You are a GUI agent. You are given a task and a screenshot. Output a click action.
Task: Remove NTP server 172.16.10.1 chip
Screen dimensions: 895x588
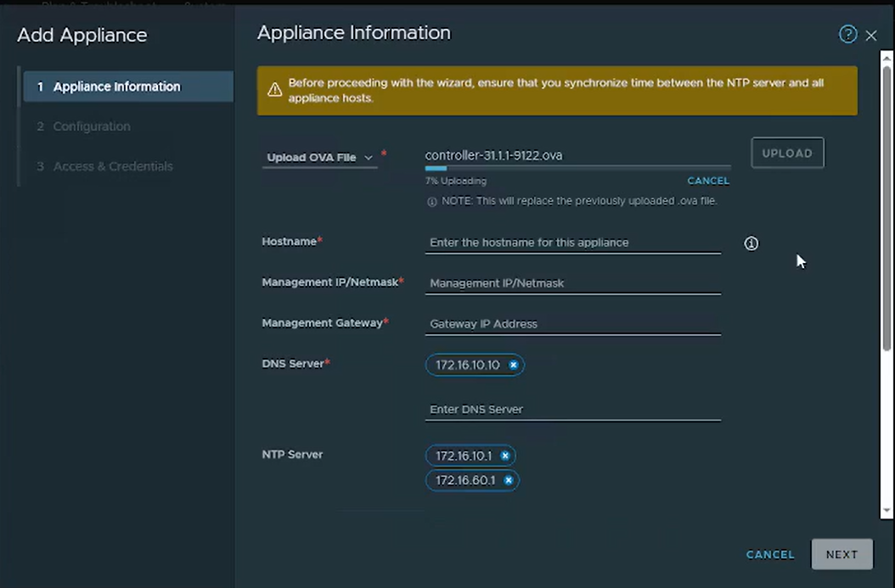click(x=504, y=456)
